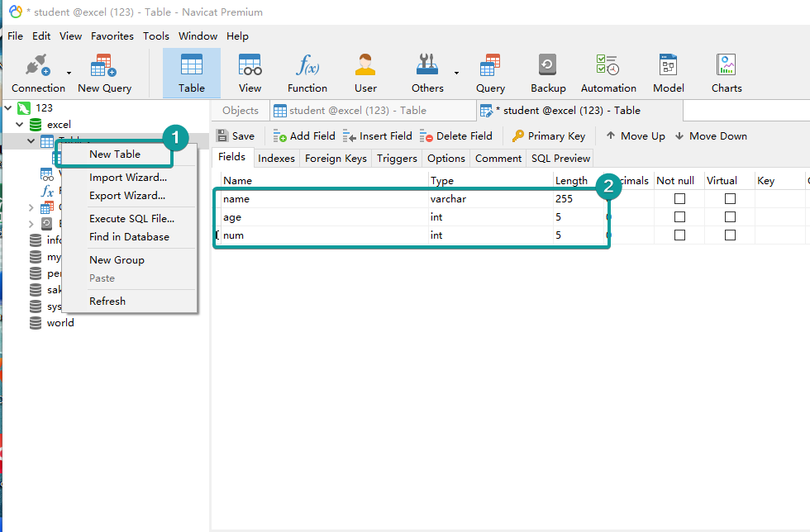
Task: Check Not null for num field
Action: click(679, 235)
